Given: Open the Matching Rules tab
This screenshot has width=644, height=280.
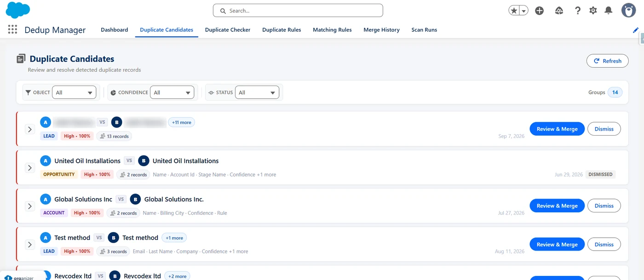Looking at the screenshot, I should tap(332, 30).
